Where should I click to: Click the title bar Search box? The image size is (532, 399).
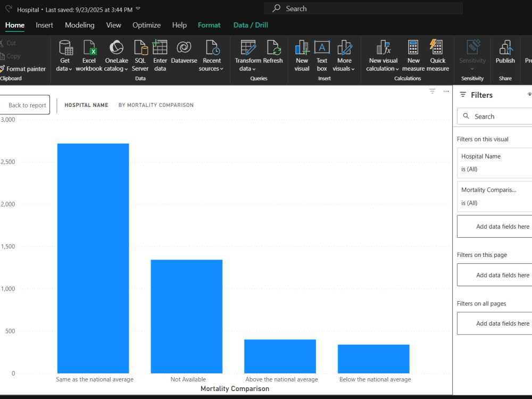point(363,9)
